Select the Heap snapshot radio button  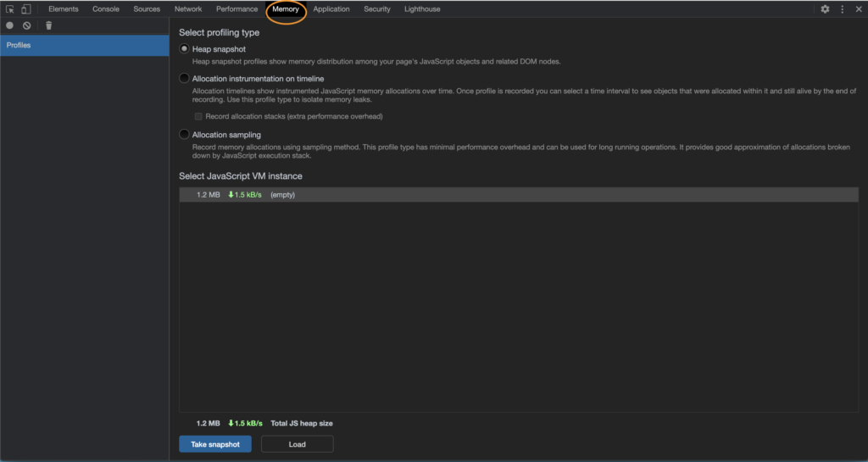pyautogui.click(x=185, y=49)
